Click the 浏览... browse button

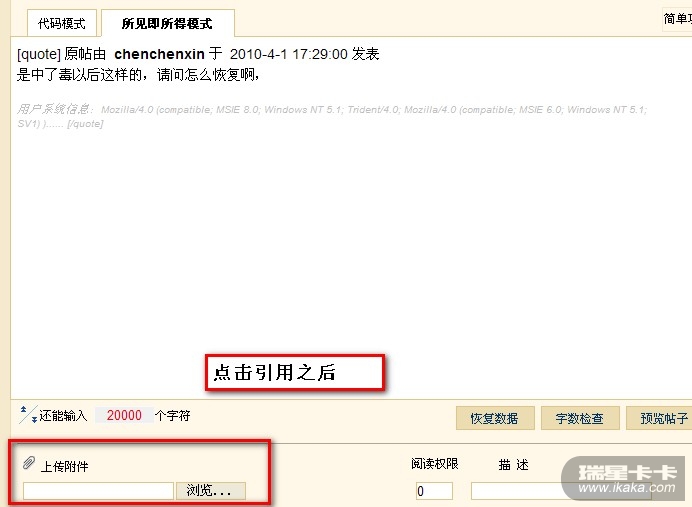[x=211, y=490]
